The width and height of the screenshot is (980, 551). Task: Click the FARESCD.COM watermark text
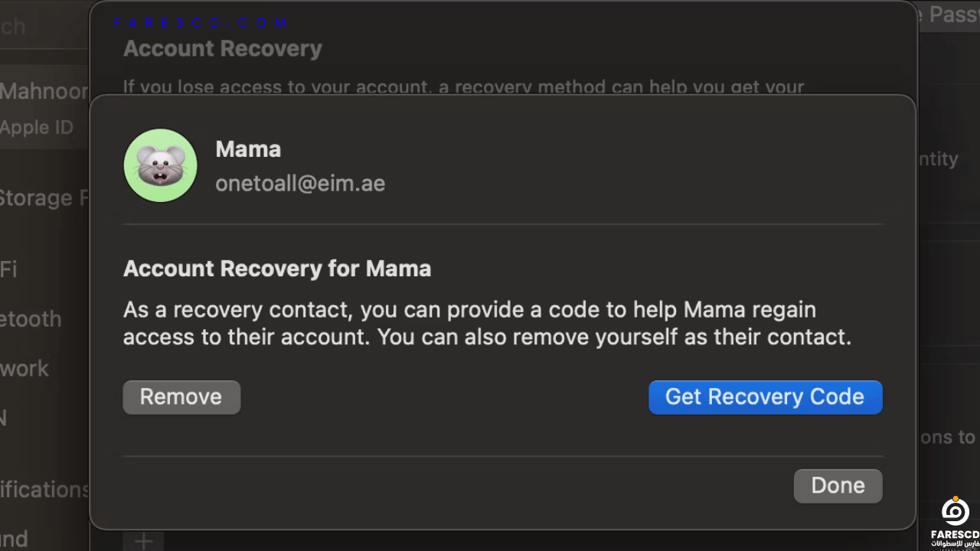click(201, 23)
